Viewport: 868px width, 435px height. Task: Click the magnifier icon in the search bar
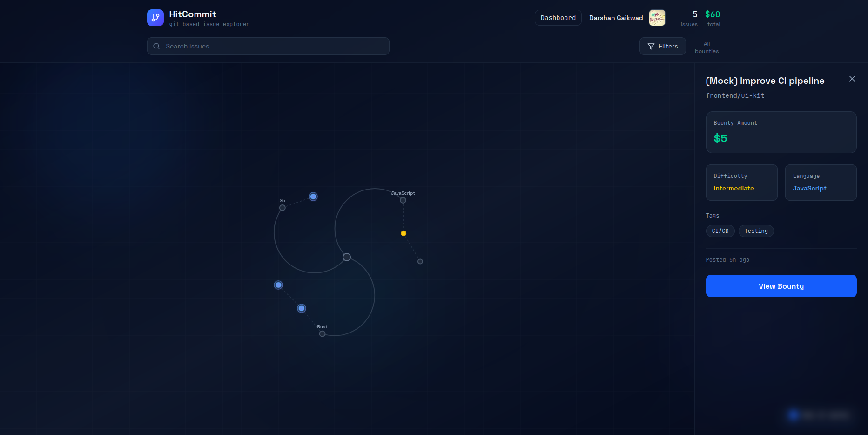[156, 46]
